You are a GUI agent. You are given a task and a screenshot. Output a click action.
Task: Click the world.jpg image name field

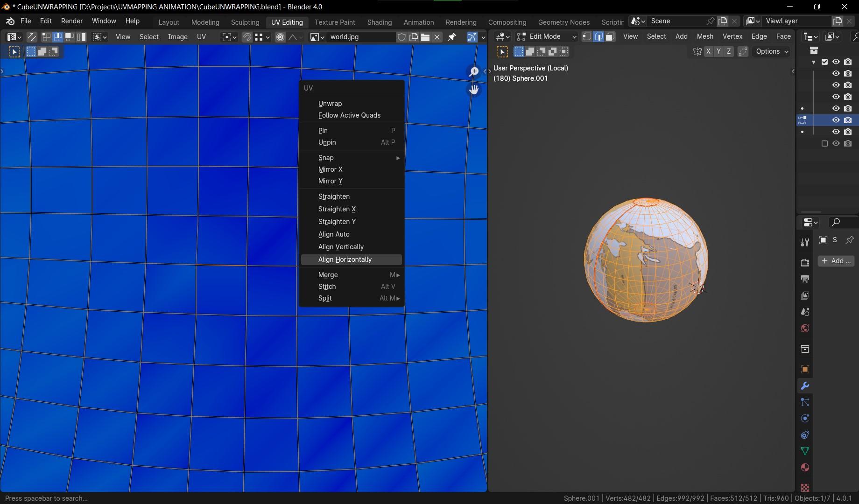pos(360,37)
